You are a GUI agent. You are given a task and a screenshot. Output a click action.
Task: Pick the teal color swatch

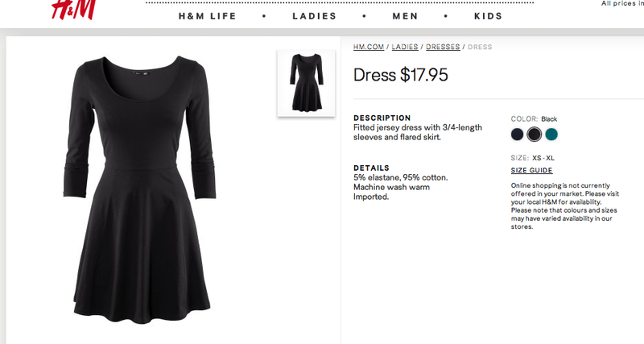[x=551, y=134]
